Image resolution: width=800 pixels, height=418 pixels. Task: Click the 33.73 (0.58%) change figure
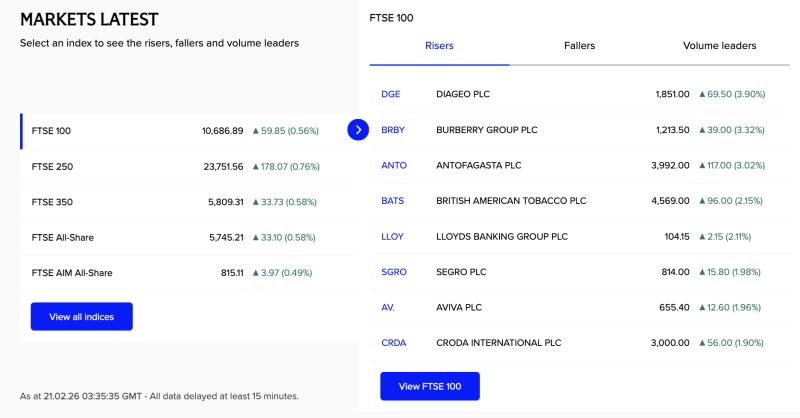coord(285,202)
